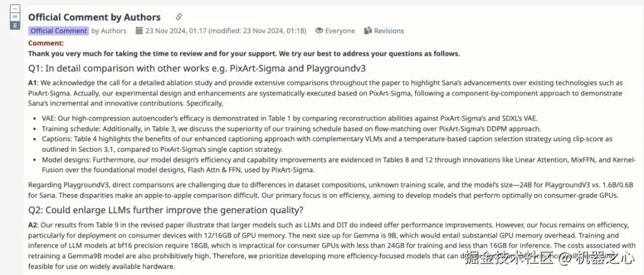Copy the comment permalink chain icon
Screen dimensions: 644x275
coord(179,17)
